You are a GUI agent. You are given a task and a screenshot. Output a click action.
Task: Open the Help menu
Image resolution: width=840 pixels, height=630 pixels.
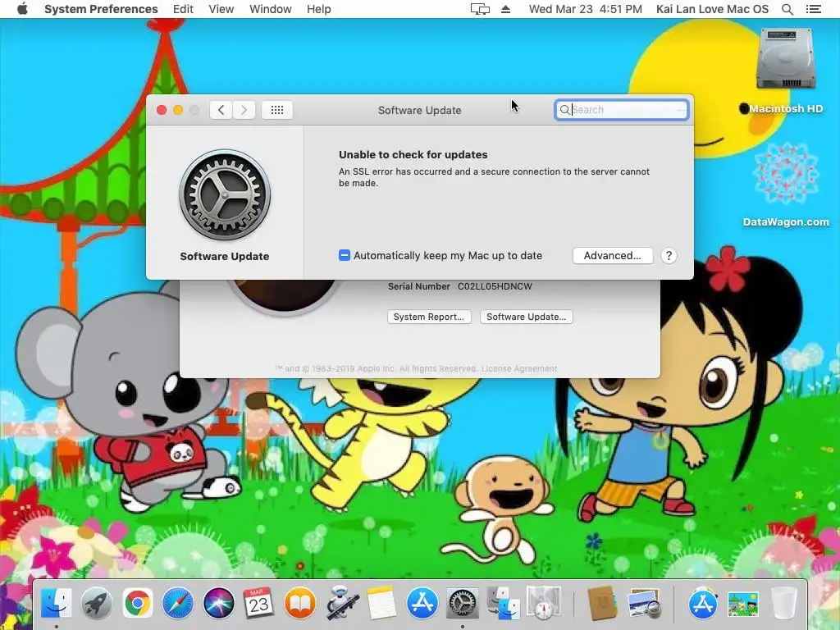[319, 9]
